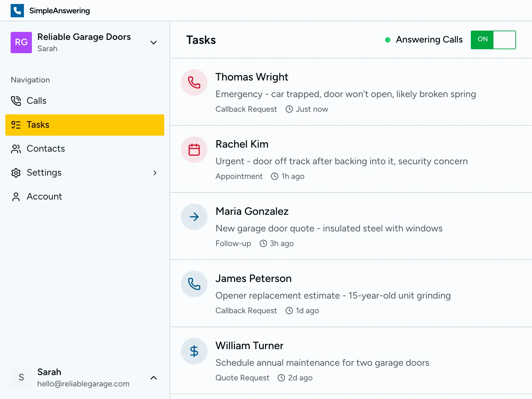The height and width of the screenshot is (399, 532).
Task: Click the SimpleAnswering phone logo
Action: click(x=17, y=10)
